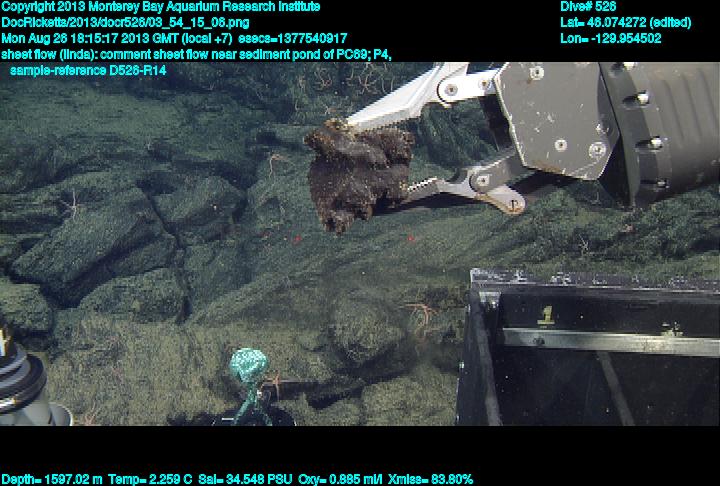Screen dimensions: 720x486
Task: Click the Mon Aug 26 timestamp line
Action: [x=174, y=38]
